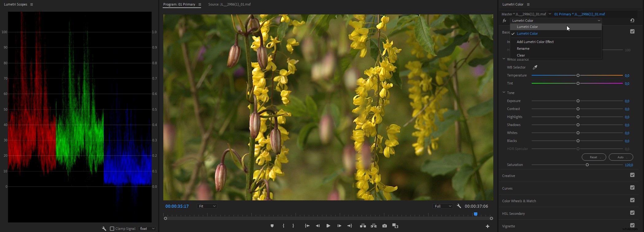This screenshot has width=644, height=232.
Task: Click the current timecode 00:00:35:17
Action: tap(177, 206)
